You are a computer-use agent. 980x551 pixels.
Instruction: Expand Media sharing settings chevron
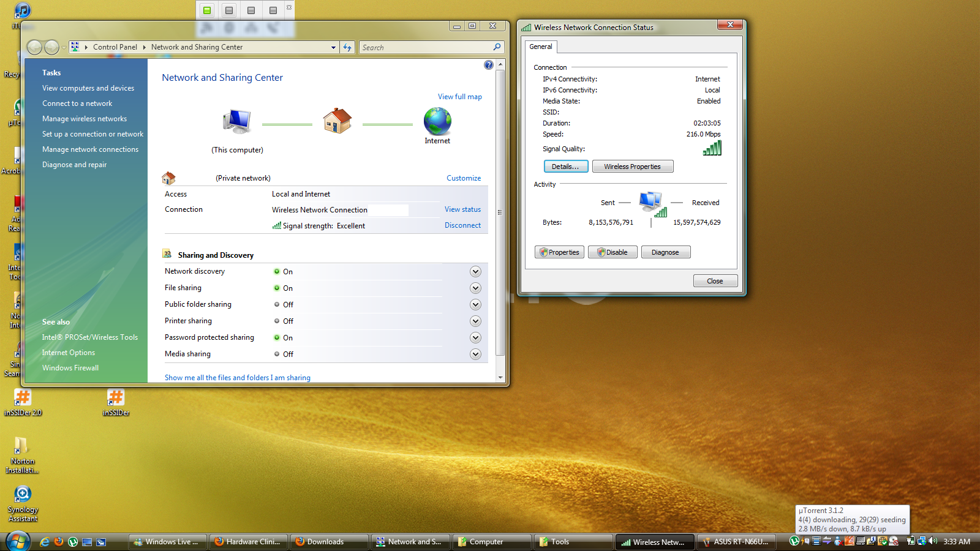click(475, 354)
